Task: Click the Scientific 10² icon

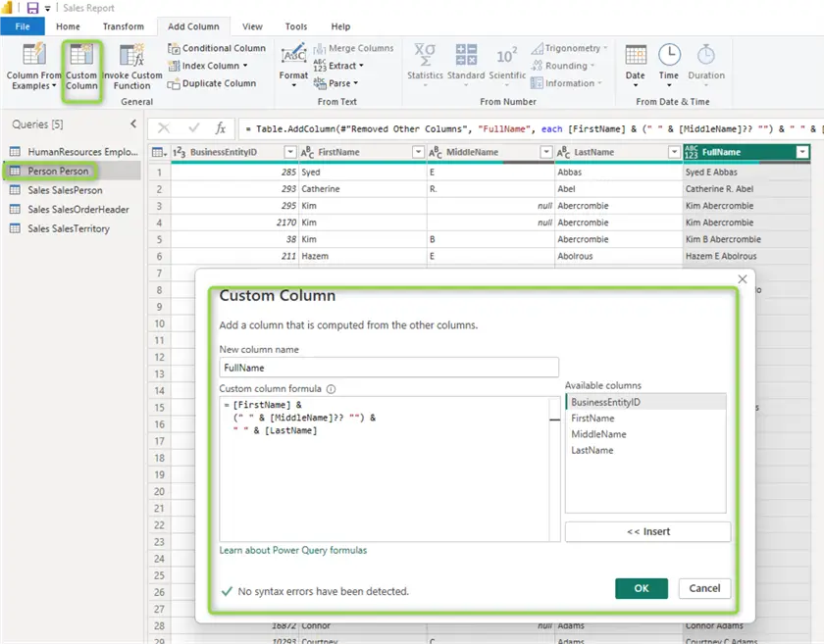Action: (x=507, y=55)
